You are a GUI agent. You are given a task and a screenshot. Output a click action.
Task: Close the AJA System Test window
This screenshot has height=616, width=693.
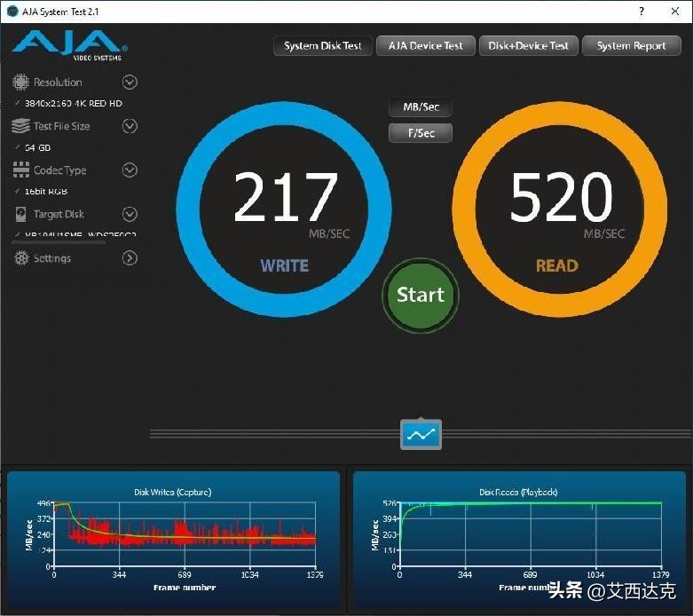coord(675,11)
